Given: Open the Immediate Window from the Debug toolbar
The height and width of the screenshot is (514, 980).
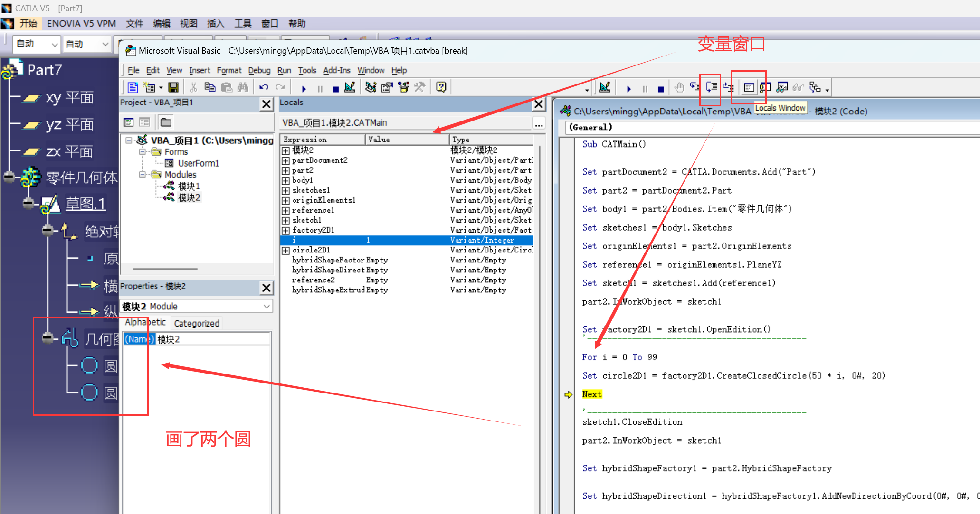Looking at the screenshot, I should click(x=765, y=87).
